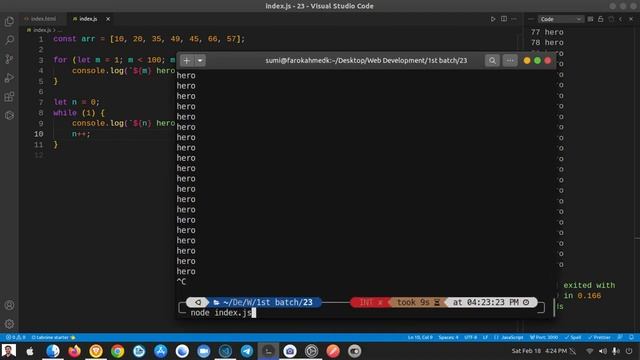Open Manage gear in activity bar
640x360 pixels.
(x=9, y=324)
